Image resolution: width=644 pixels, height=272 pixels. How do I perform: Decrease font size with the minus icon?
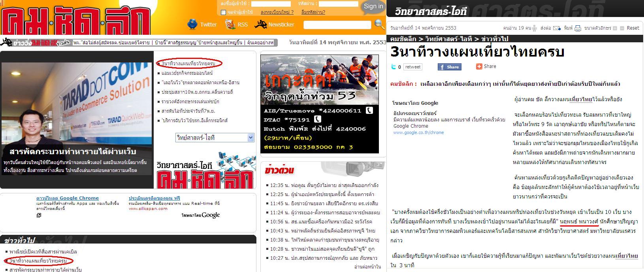click(622, 28)
